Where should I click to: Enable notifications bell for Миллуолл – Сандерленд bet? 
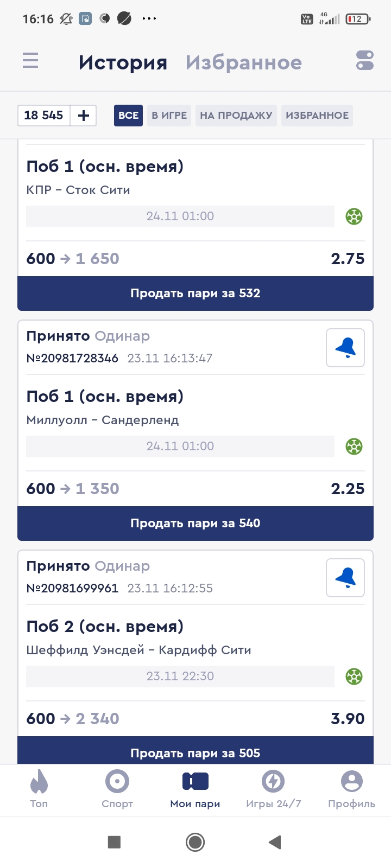click(345, 348)
